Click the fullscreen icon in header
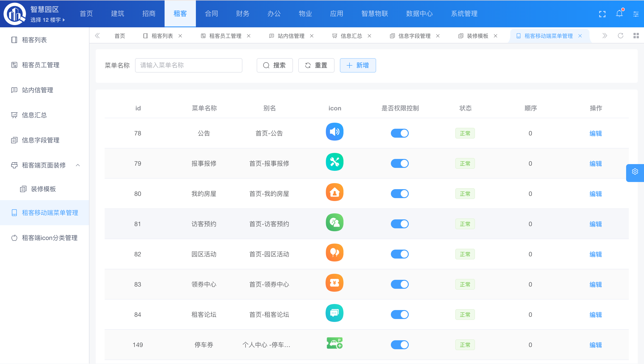Screen dimensions: 644x364 602,14
